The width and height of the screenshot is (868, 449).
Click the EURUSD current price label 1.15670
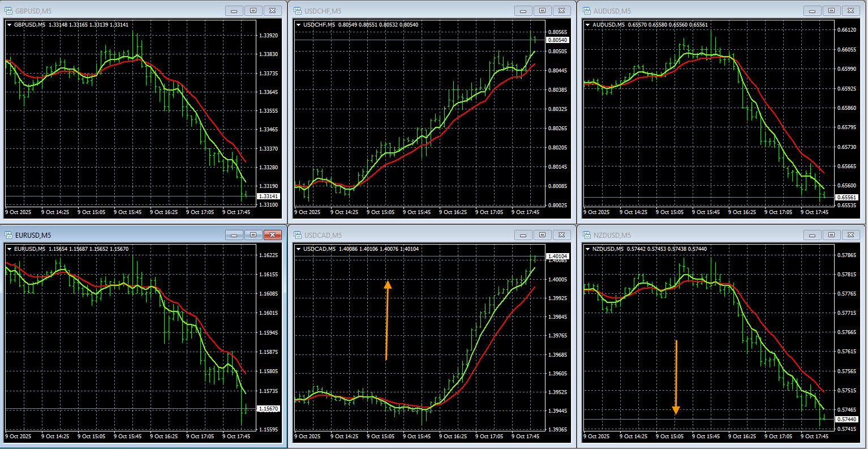click(268, 409)
